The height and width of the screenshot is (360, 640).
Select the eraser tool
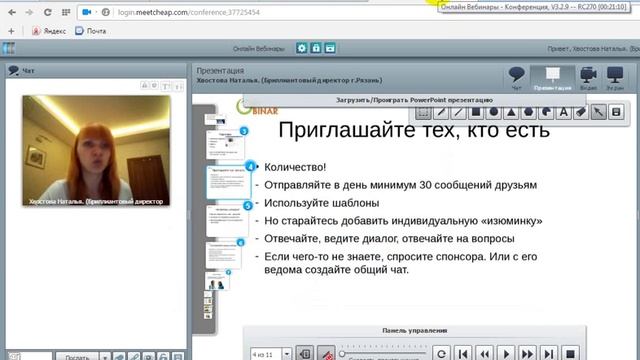pos(581,112)
